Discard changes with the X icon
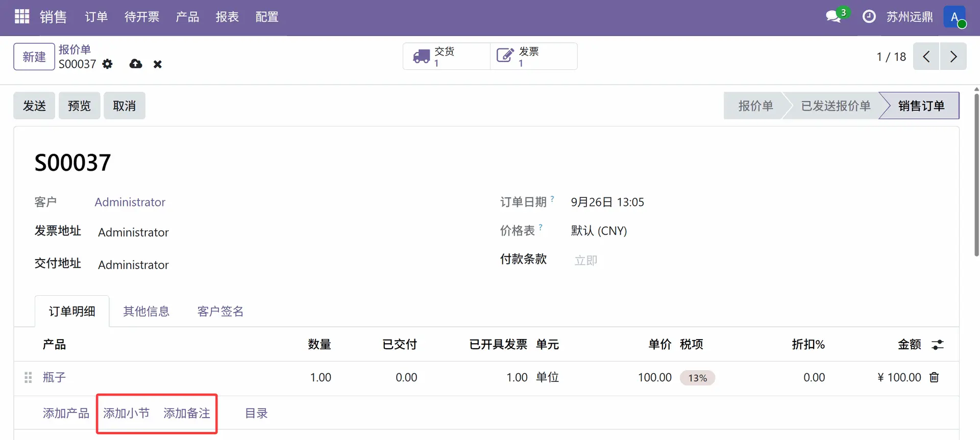Viewport: 980px width, 440px height. [x=158, y=64]
